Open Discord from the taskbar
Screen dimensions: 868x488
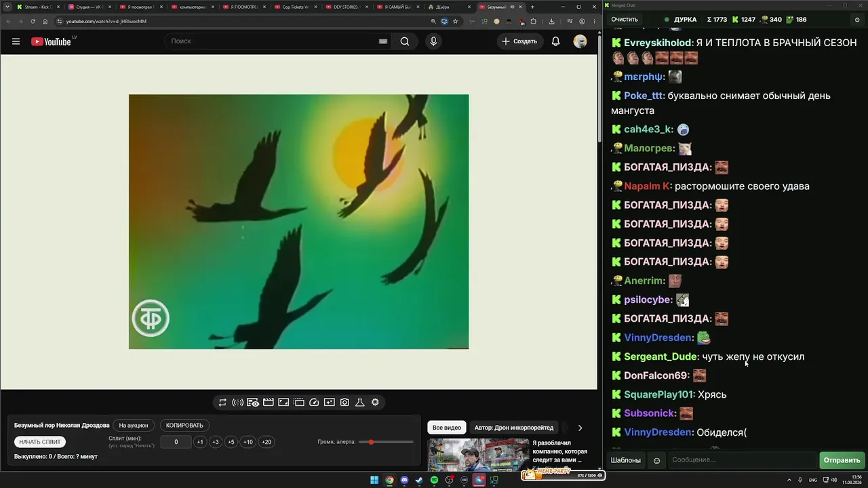tap(405, 481)
